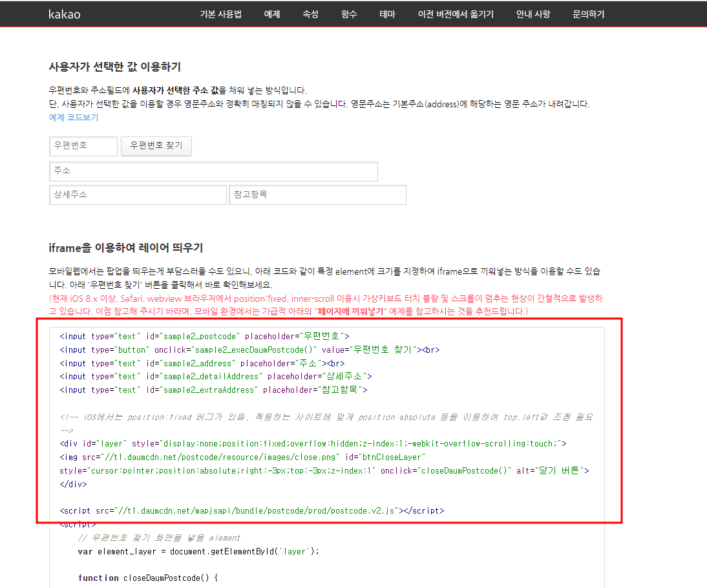Open the 문의하기 menu item
This screenshot has width=707, height=588.
[x=589, y=14]
